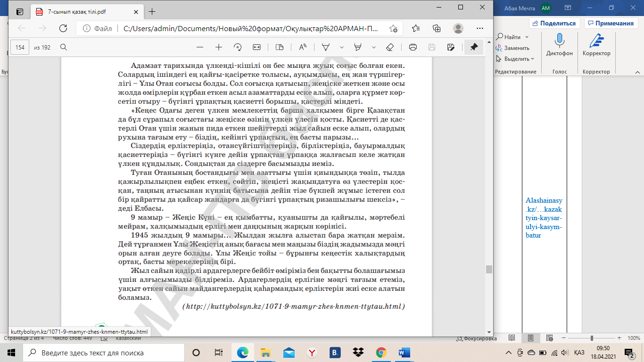This screenshot has height=362, width=644.
Task: Start Read Aloud for the PDF
Action: (x=303, y=47)
